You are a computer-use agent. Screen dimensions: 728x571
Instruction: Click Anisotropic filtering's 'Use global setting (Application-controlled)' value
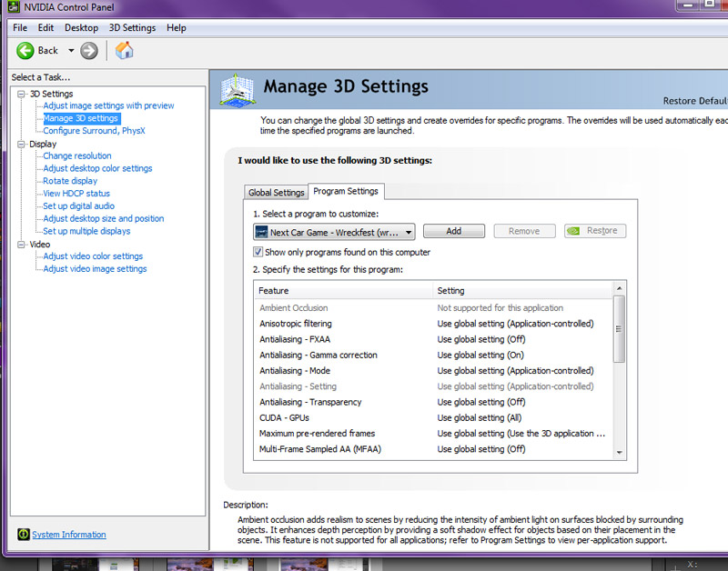click(x=515, y=324)
